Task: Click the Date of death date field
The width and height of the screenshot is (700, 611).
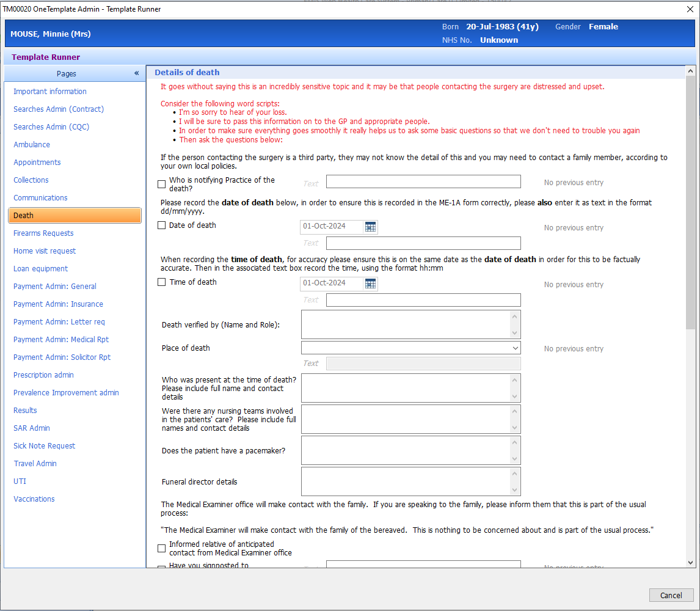Action: tap(332, 227)
